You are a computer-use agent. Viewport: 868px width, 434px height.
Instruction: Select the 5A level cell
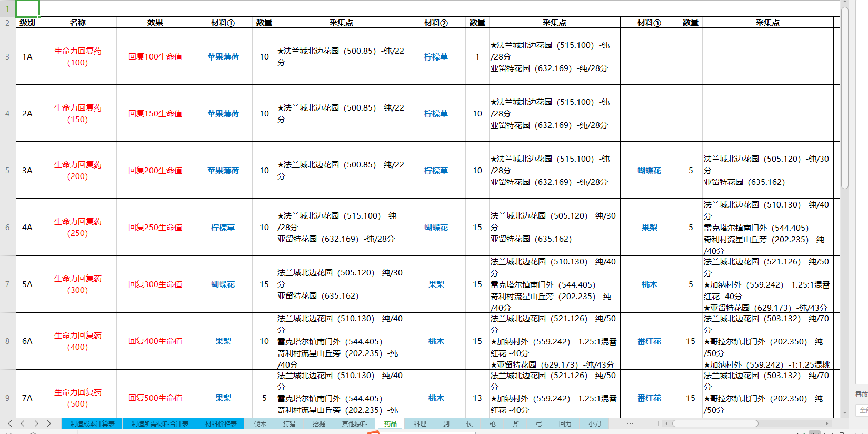pyautogui.click(x=27, y=284)
